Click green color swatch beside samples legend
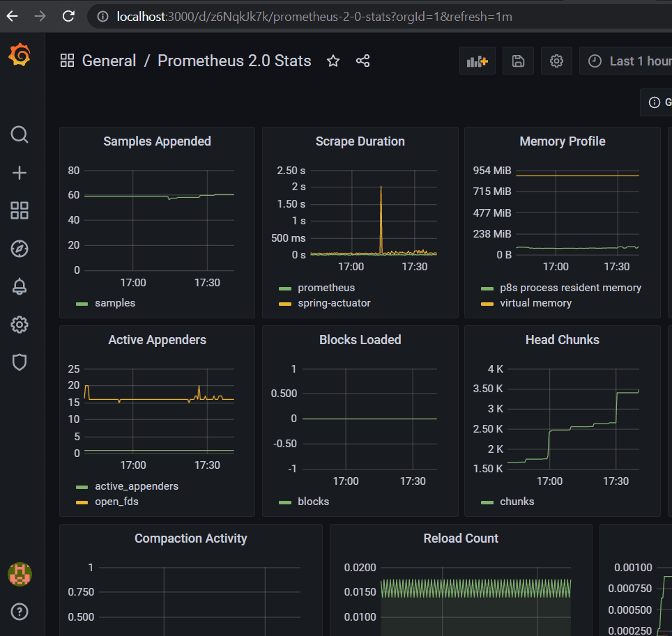 click(x=82, y=304)
